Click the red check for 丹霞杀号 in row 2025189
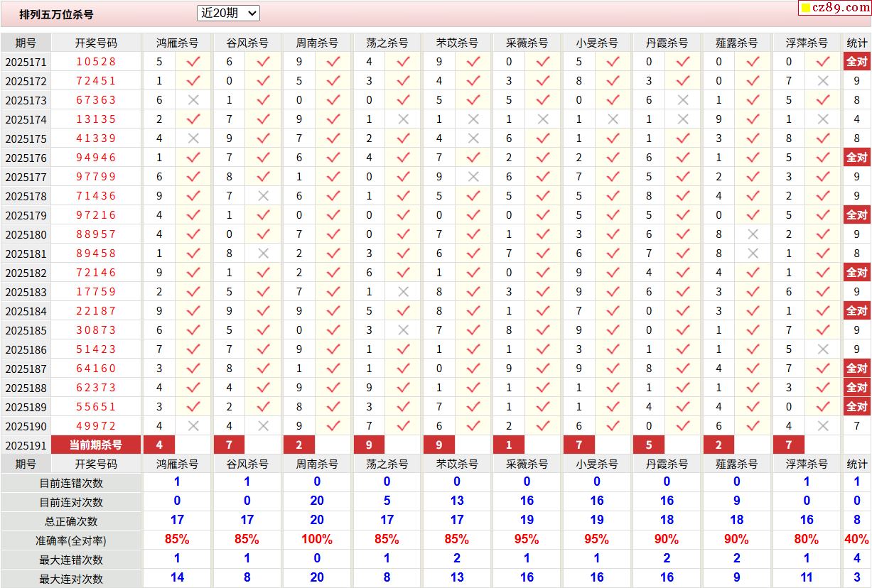872x588 pixels. tap(683, 407)
